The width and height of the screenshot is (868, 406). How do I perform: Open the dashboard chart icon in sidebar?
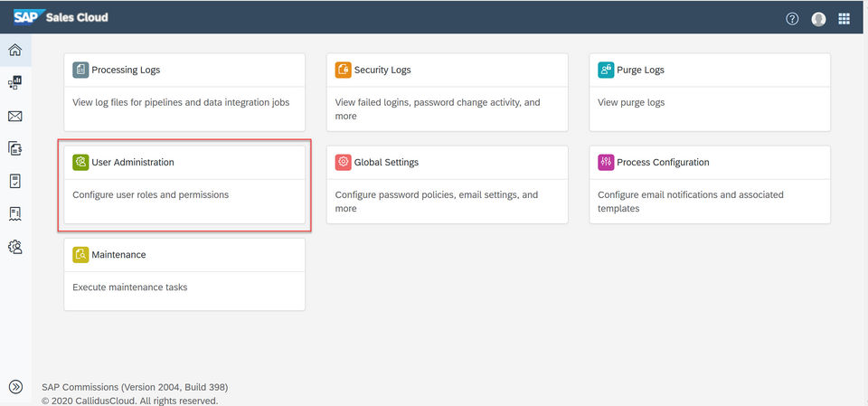[x=15, y=83]
